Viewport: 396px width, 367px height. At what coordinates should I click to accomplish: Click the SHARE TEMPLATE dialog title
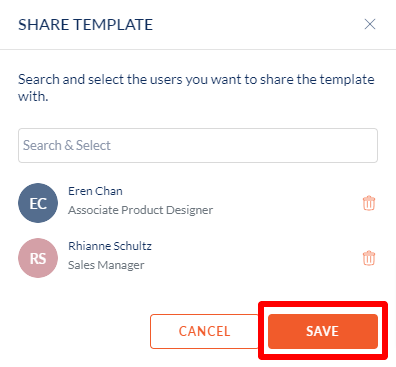point(85,25)
